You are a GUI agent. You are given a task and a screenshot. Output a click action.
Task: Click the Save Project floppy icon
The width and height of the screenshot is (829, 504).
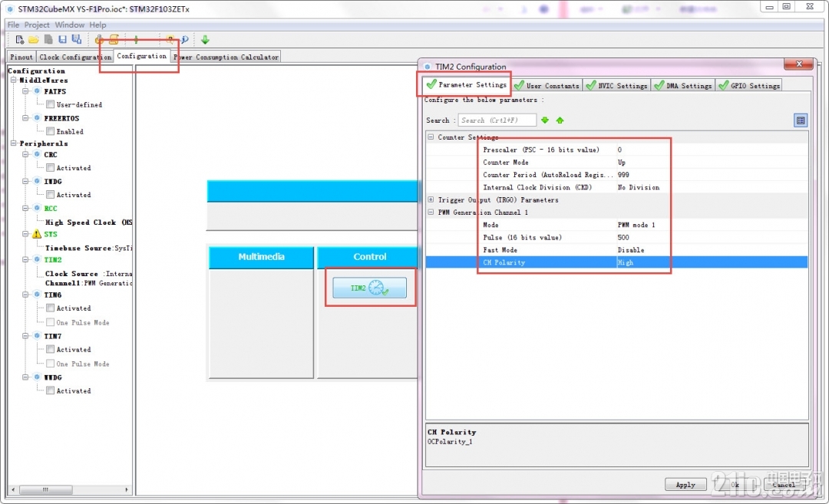point(62,39)
